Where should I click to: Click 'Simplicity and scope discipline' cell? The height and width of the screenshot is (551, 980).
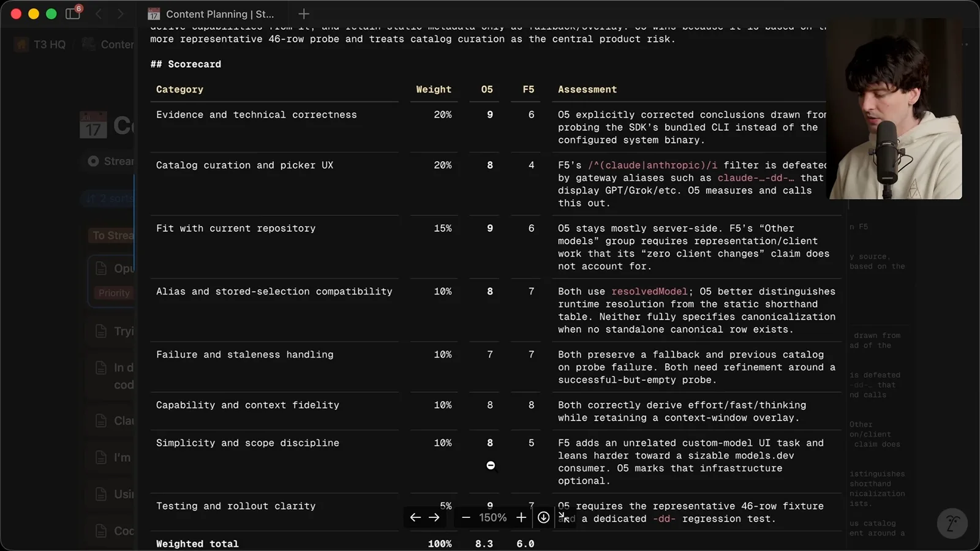point(247,443)
